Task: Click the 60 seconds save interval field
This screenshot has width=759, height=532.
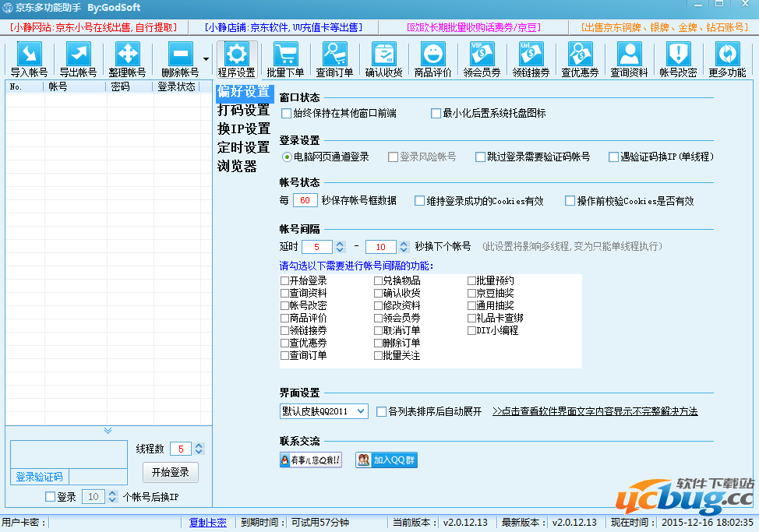Action: click(305, 201)
